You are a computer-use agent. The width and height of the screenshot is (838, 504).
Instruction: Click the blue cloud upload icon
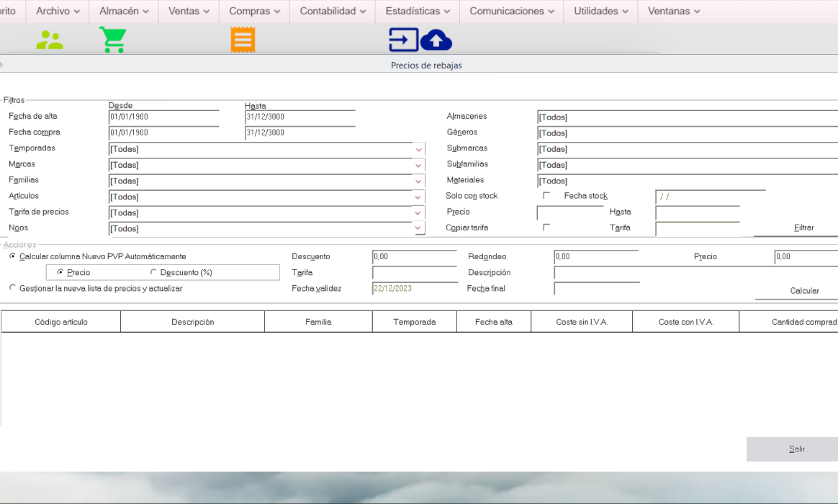[436, 40]
